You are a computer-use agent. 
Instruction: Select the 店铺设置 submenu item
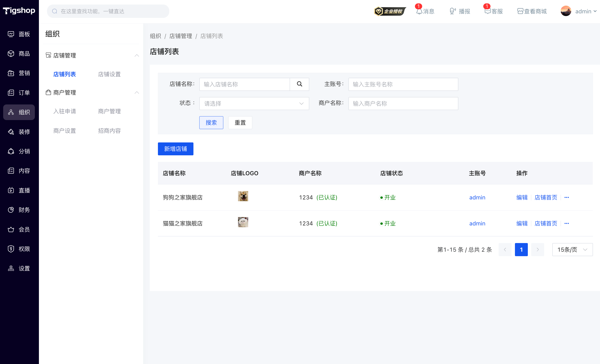click(109, 74)
